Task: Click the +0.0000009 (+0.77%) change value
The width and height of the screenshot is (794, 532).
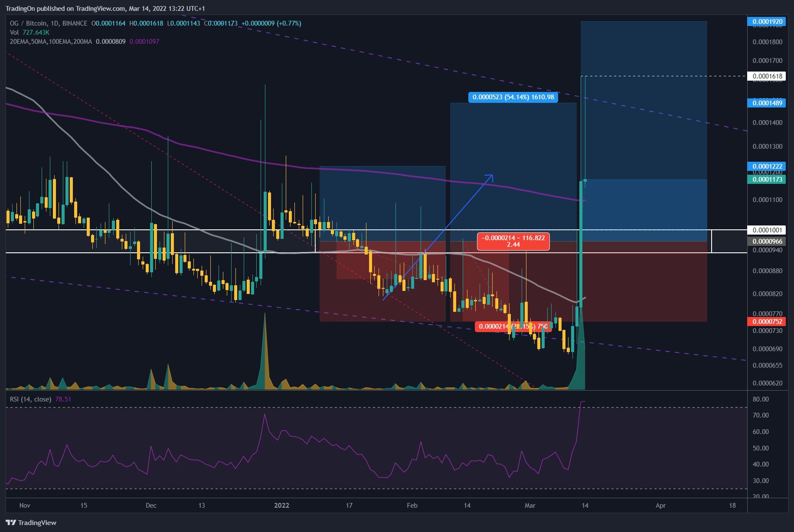Action: tap(271, 23)
